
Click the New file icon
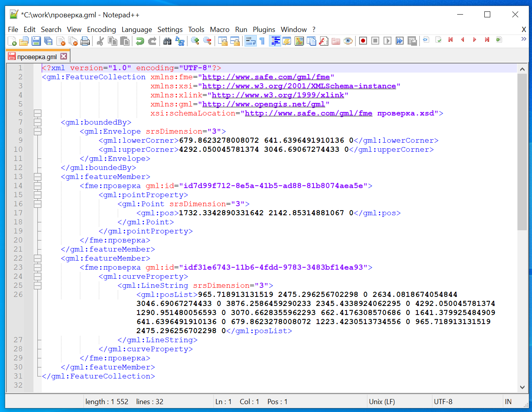pos(12,41)
